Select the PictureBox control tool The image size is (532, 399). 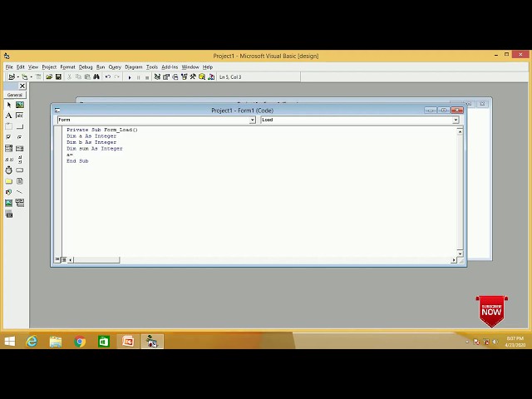(20, 105)
